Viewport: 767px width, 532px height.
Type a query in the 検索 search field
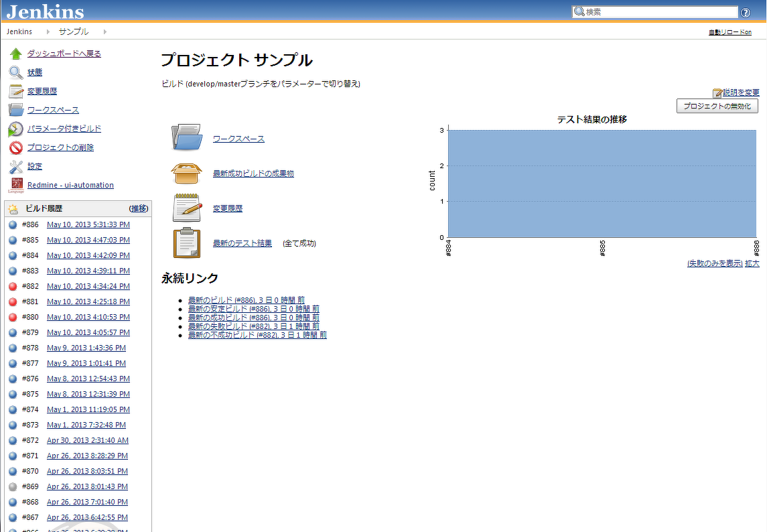(656, 11)
